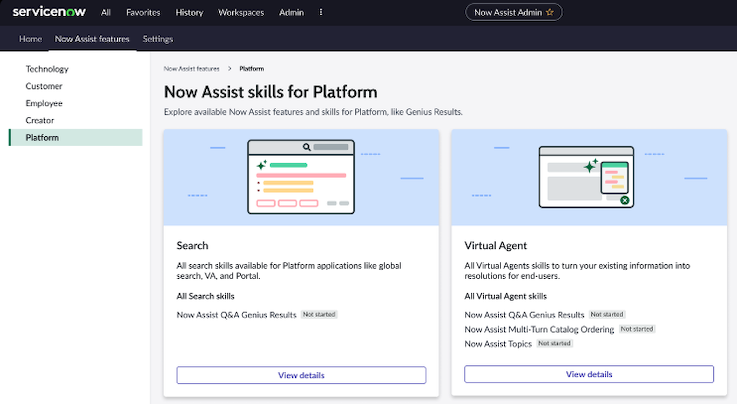This screenshot has width=737, height=404.
Task: Open the All menu
Action: pos(106,13)
